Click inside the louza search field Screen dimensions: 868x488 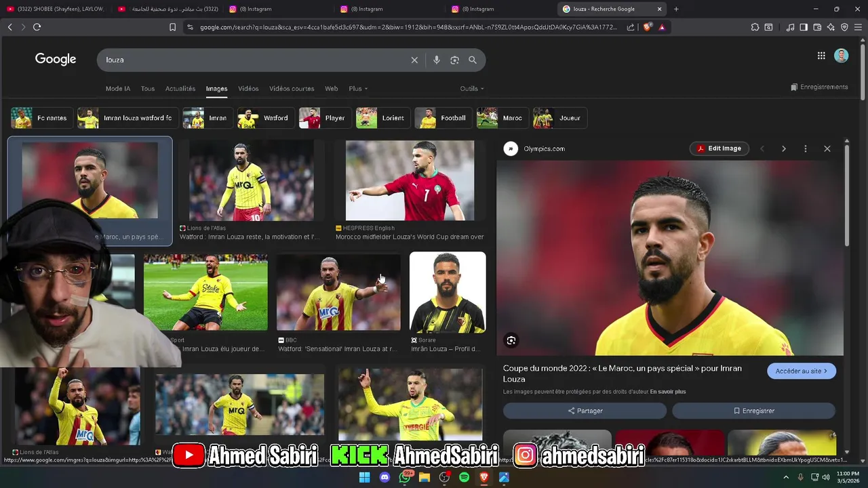254,60
